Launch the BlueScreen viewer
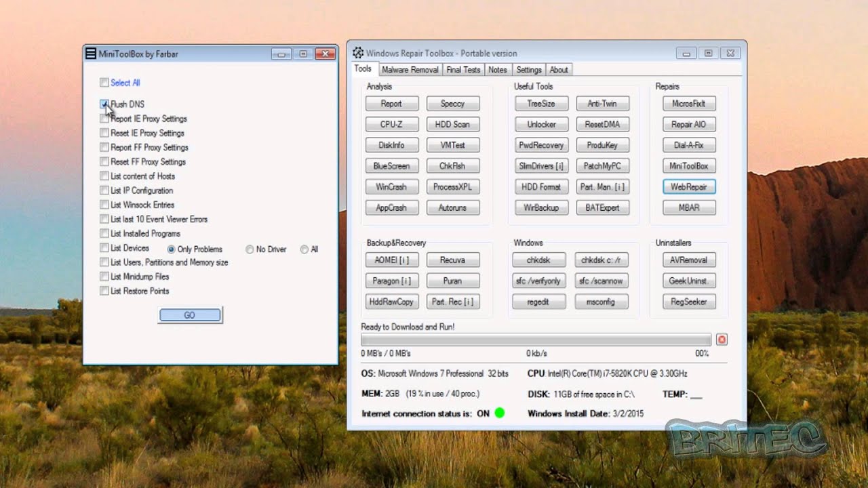Image resolution: width=868 pixels, height=488 pixels. tap(391, 166)
